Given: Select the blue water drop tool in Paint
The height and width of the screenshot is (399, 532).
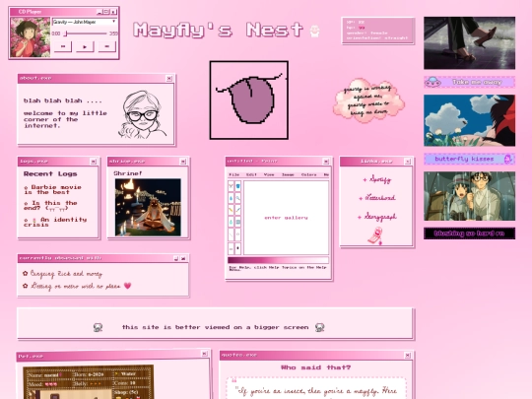Looking at the screenshot, I should click(232, 198).
